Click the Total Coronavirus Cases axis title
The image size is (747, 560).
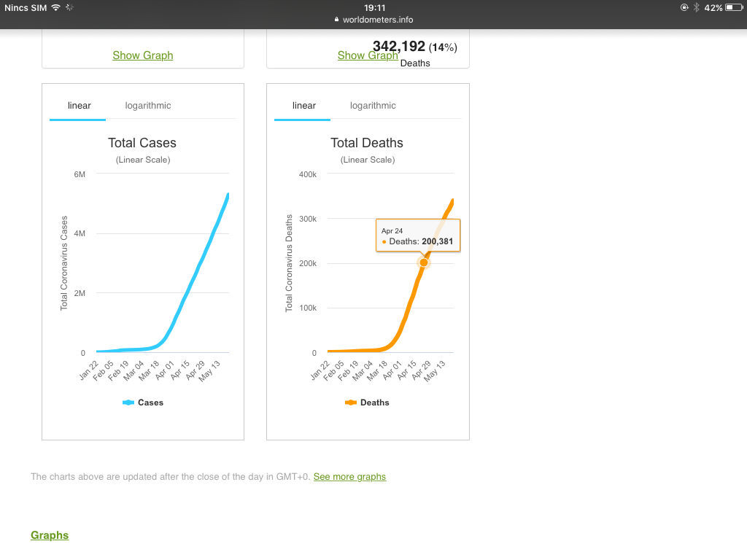[x=64, y=263]
